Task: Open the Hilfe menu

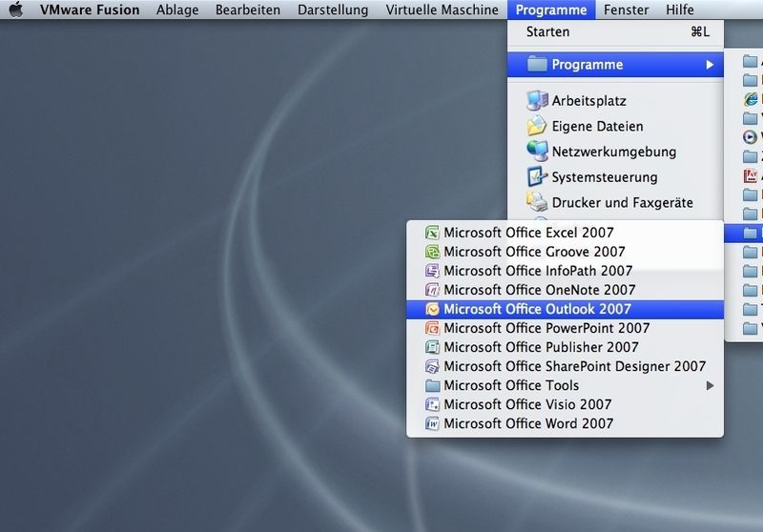Action: [680, 10]
